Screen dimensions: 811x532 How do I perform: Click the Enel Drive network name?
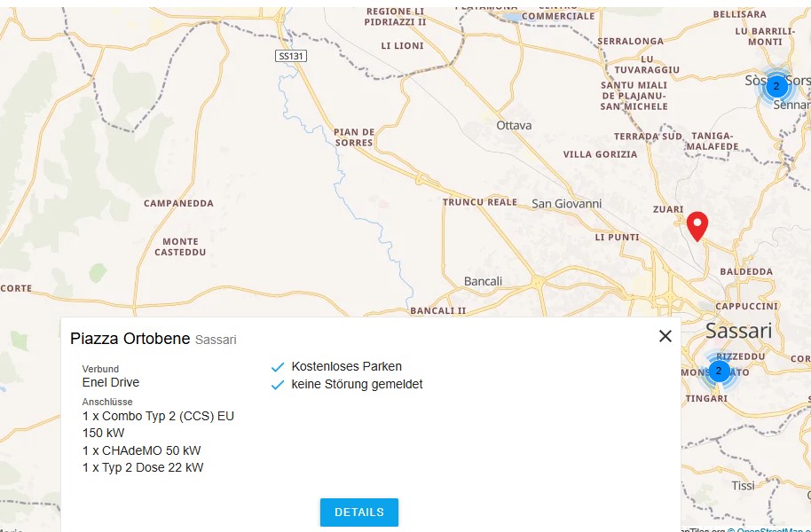tap(111, 382)
